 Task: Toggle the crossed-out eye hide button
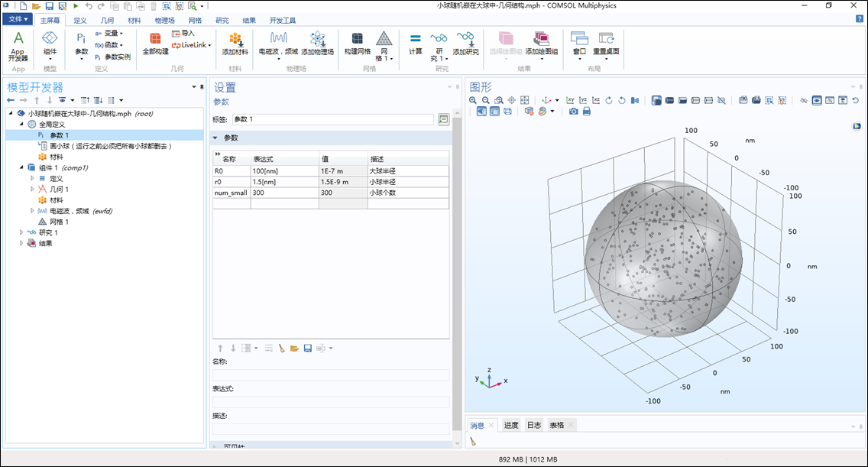click(x=803, y=100)
